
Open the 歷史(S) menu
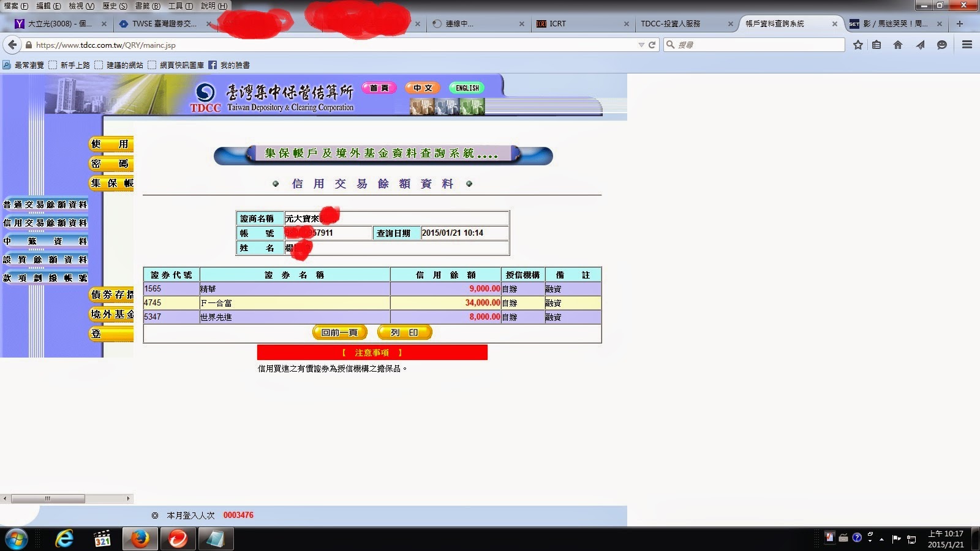(x=115, y=6)
